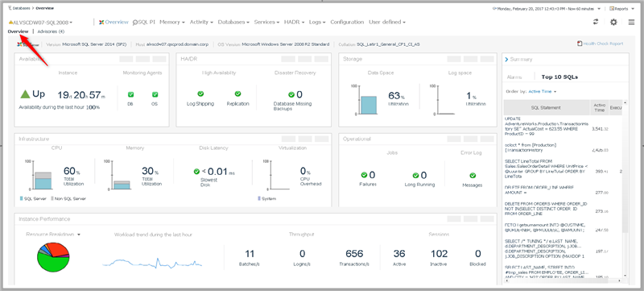The width and height of the screenshot is (644, 291).
Task: Click the Summary panel chevron icon
Action: click(x=506, y=59)
